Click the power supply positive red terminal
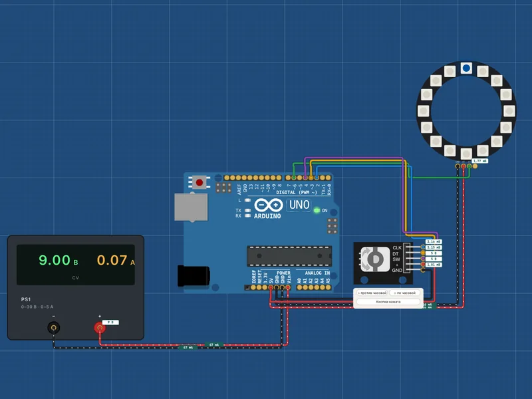This screenshot has width=532, height=399. 99,328
